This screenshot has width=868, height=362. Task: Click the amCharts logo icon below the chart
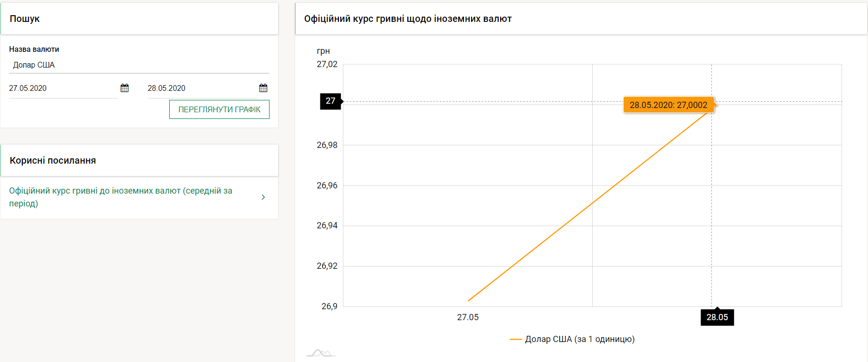click(x=321, y=353)
